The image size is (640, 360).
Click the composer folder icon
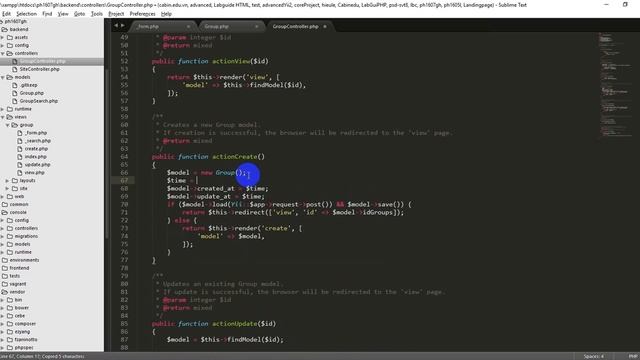point(10,324)
